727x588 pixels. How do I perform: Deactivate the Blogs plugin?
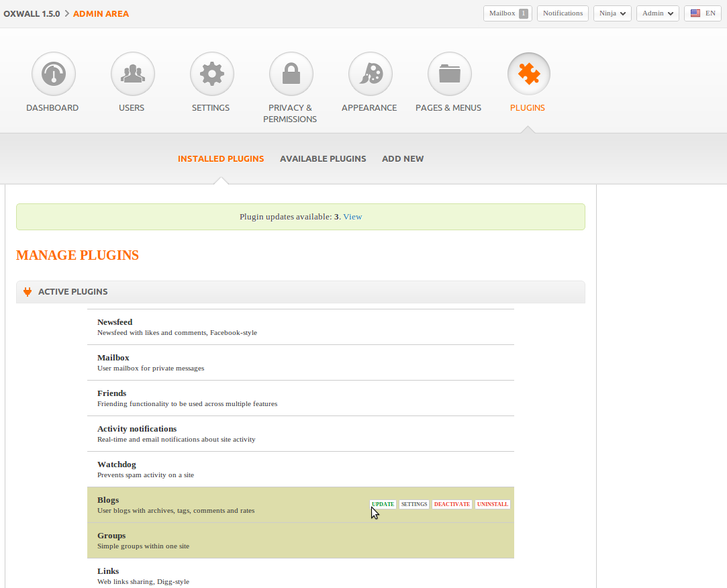click(x=452, y=504)
